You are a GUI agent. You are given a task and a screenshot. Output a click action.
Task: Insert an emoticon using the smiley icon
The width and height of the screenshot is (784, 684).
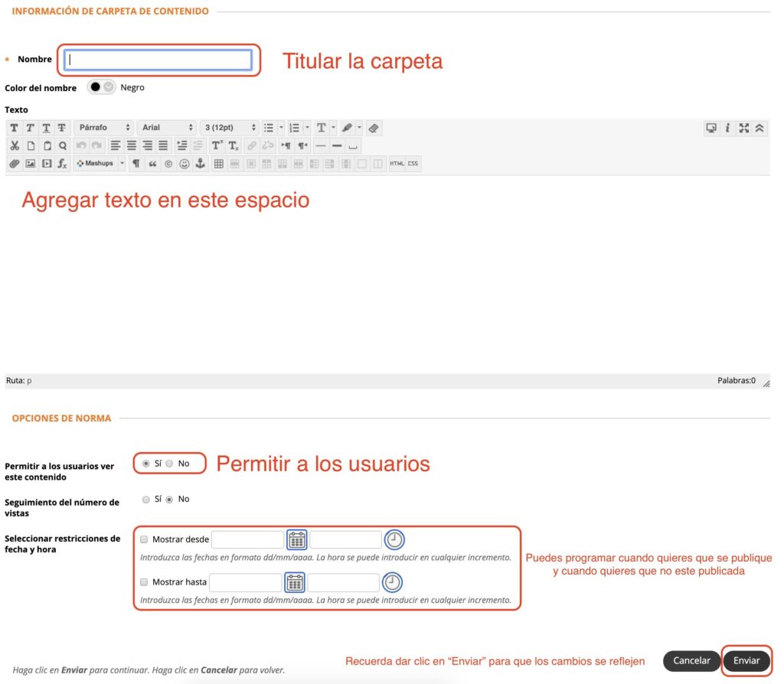point(184,164)
